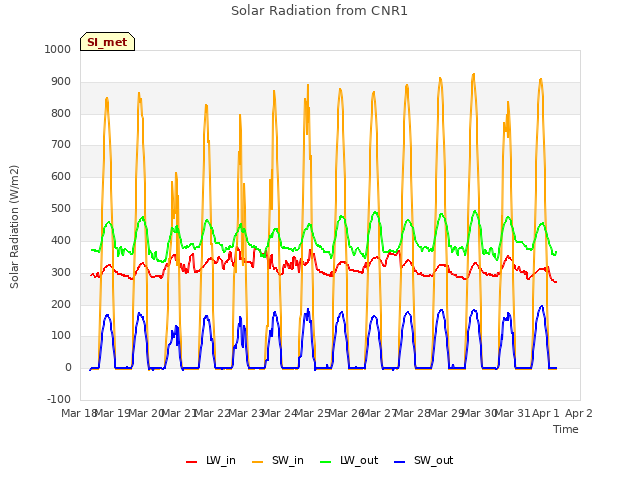
Task: Click the 200 y-axis tick label
Action: (61, 304)
